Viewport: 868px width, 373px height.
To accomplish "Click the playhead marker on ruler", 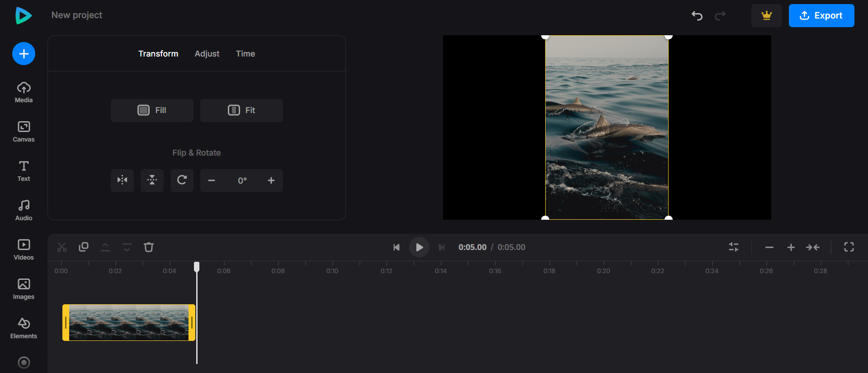I will pos(197,267).
